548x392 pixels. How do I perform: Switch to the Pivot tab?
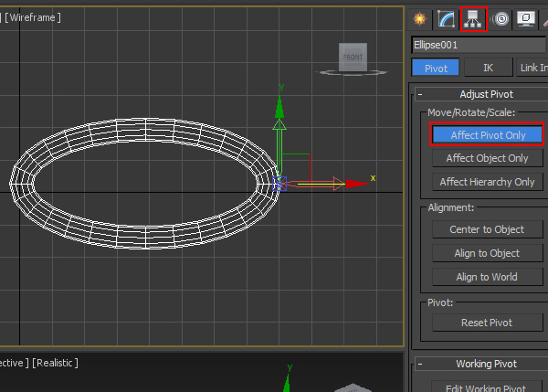[436, 68]
